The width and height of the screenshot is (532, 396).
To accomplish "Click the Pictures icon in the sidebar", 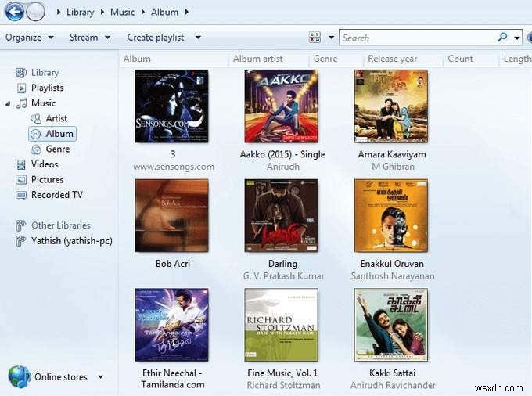I will tap(21, 180).
